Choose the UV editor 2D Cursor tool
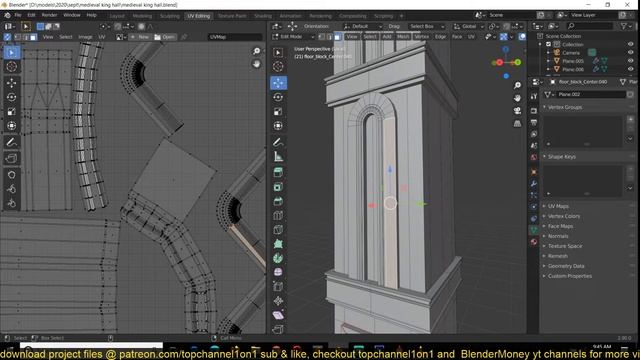640x360 pixels. pos(11,67)
